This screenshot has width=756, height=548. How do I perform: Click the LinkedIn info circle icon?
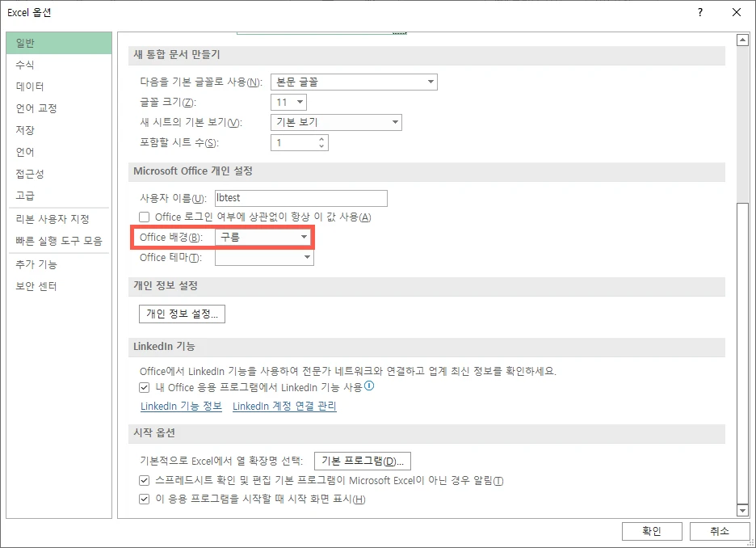[x=369, y=386]
